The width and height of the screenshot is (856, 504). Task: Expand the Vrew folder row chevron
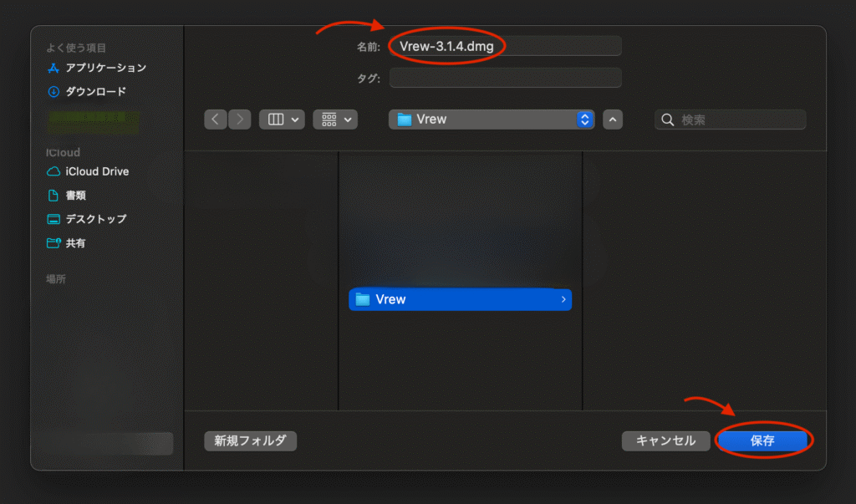point(563,299)
